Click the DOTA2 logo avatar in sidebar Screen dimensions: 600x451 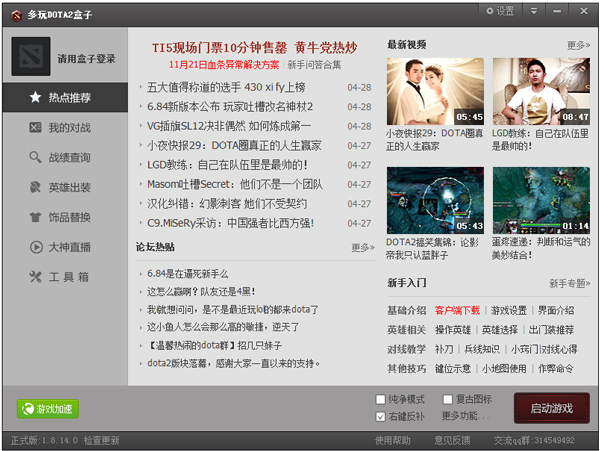click(x=30, y=57)
